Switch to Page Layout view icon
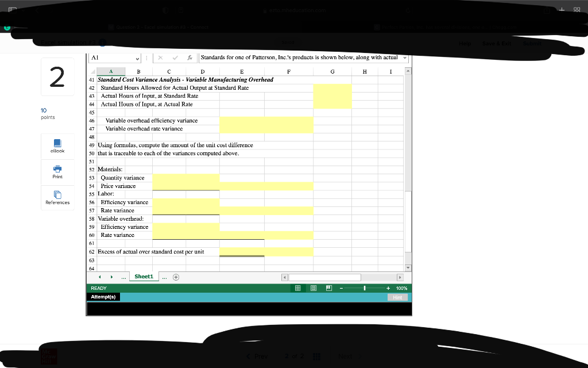Image resolution: width=588 pixels, height=368 pixels. (x=313, y=287)
